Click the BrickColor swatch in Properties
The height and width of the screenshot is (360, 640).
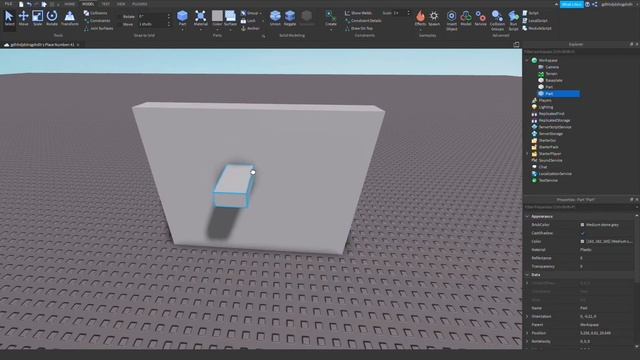582,225
